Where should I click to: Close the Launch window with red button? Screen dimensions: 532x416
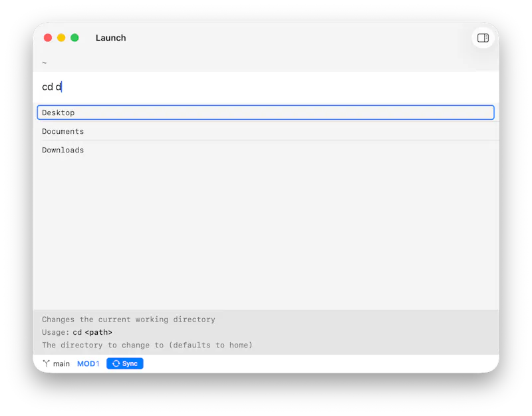[48, 38]
